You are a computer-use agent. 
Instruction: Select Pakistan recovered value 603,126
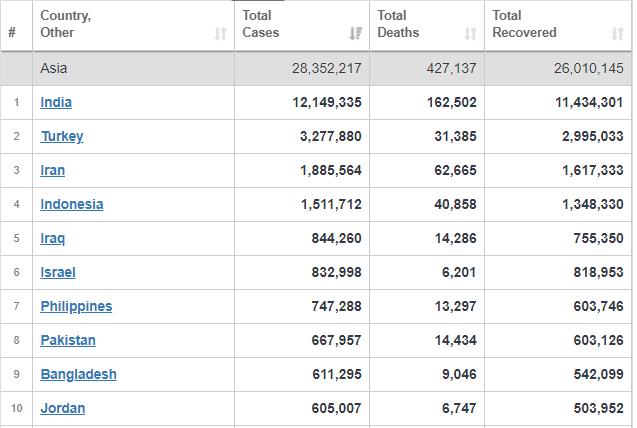click(598, 340)
